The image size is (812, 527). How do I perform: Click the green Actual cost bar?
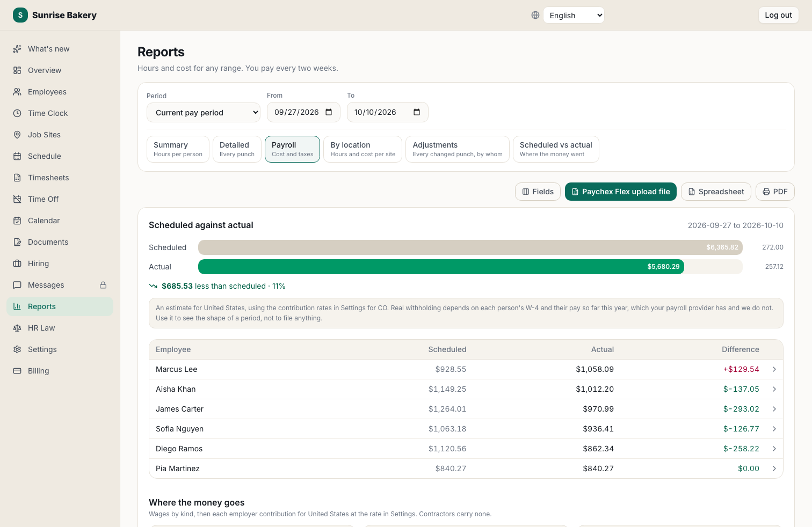point(441,267)
